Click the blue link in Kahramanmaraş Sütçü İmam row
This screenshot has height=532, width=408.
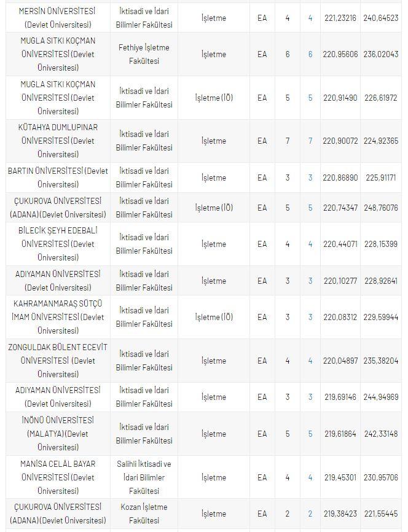point(310,318)
